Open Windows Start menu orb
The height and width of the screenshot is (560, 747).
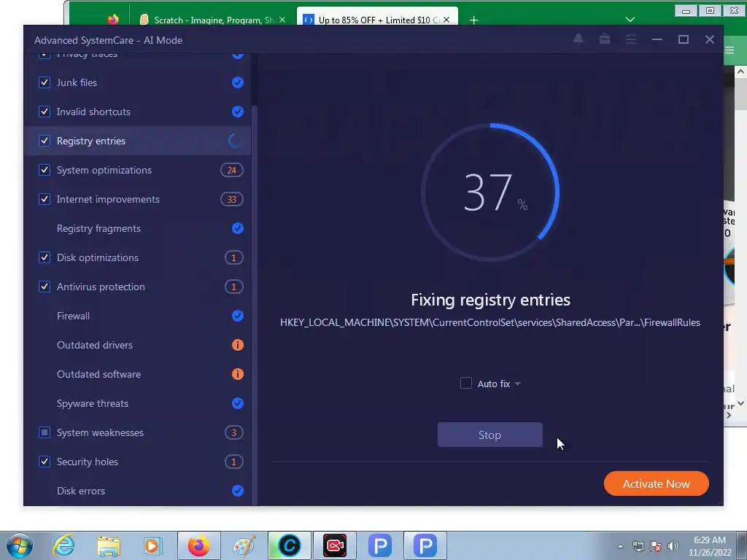20,545
